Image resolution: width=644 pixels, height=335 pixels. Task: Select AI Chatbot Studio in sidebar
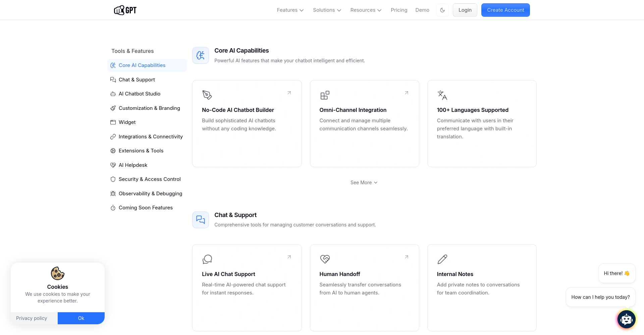[139, 94]
